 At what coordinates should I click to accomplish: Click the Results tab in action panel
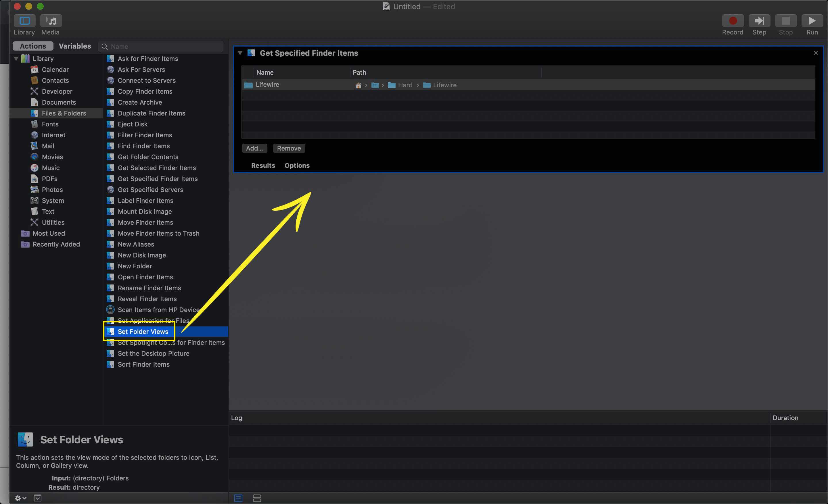click(x=262, y=165)
